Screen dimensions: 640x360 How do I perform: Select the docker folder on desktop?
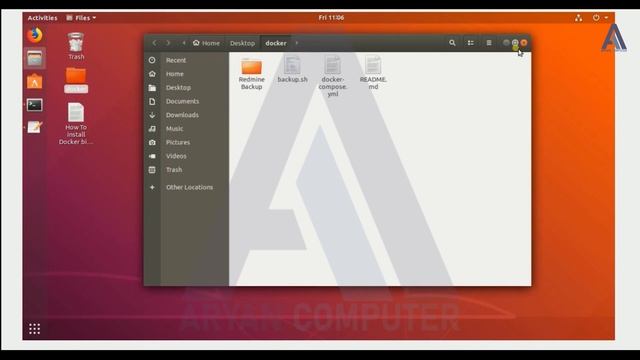coord(76,80)
